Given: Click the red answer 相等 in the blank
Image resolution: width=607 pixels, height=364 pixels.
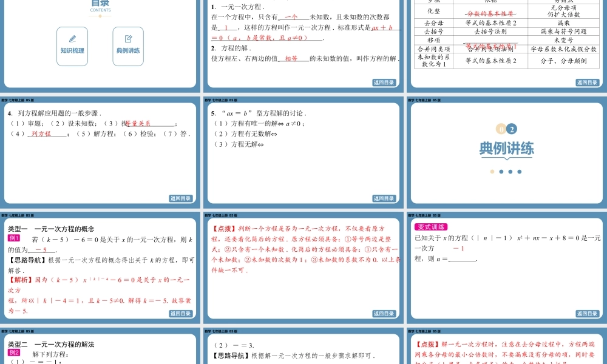Looking at the screenshot, I should pos(291,59).
